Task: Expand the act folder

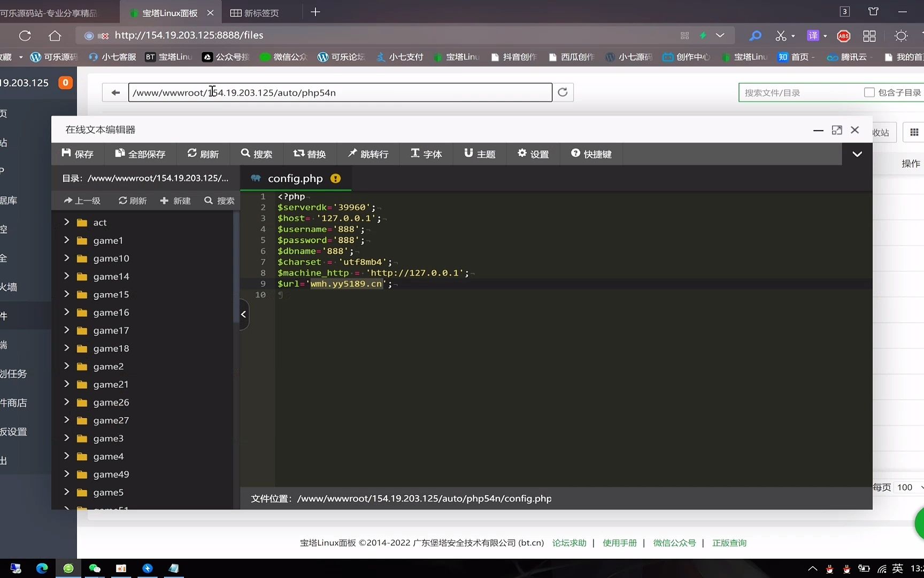Action: (66, 222)
